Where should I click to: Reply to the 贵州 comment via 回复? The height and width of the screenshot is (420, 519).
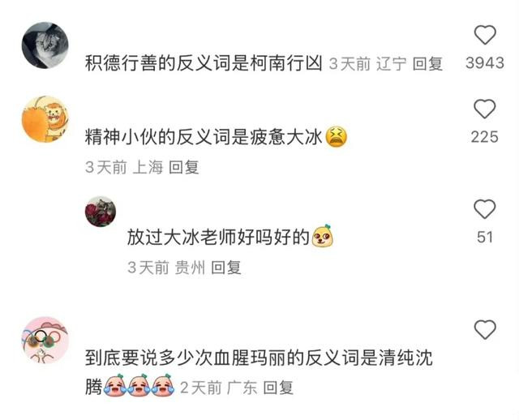pos(226,268)
